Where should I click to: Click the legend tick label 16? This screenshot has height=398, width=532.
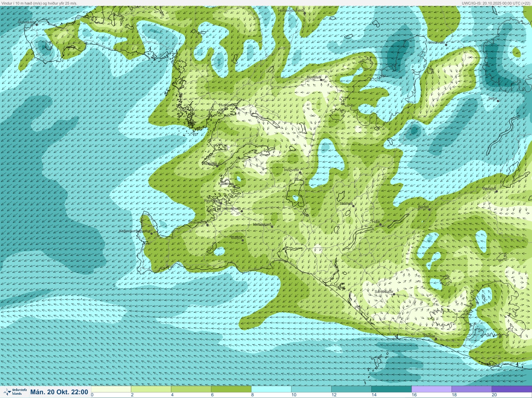414,395
